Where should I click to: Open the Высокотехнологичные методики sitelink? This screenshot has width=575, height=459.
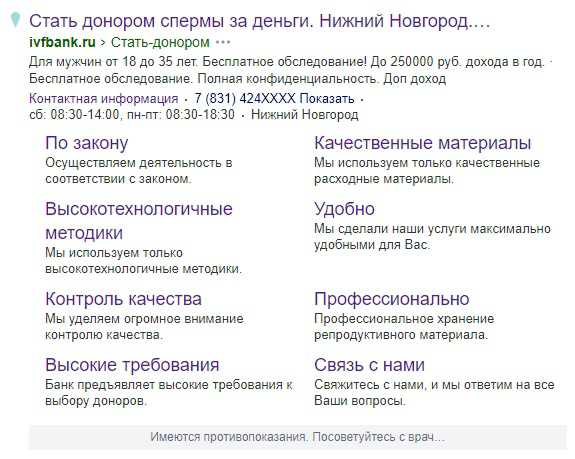click(x=139, y=221)
